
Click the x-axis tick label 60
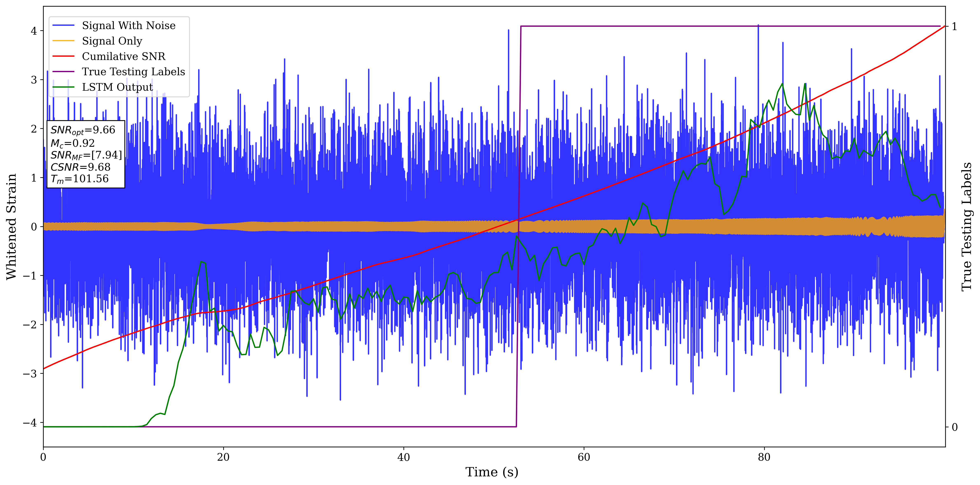pos(584,457)
